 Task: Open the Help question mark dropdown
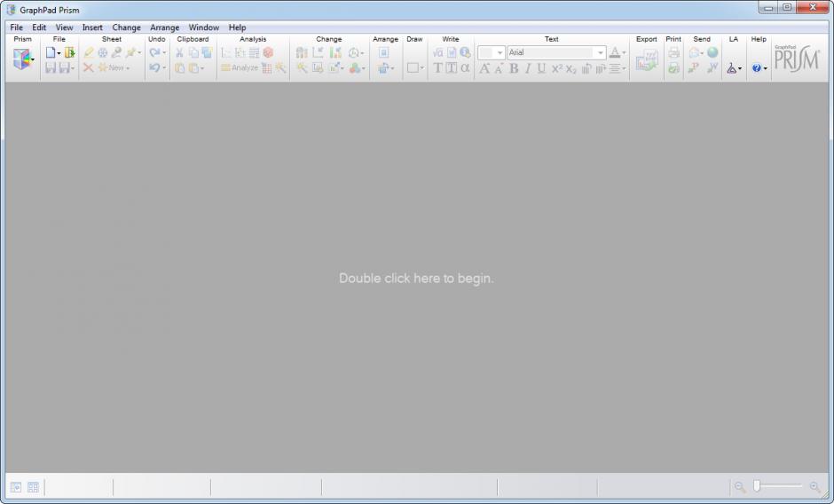(759, 68)
